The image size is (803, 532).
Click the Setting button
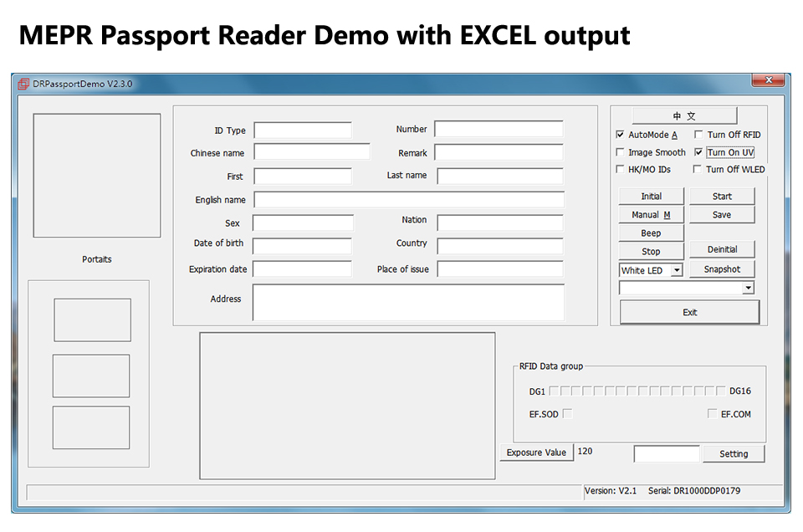point(734,453)
